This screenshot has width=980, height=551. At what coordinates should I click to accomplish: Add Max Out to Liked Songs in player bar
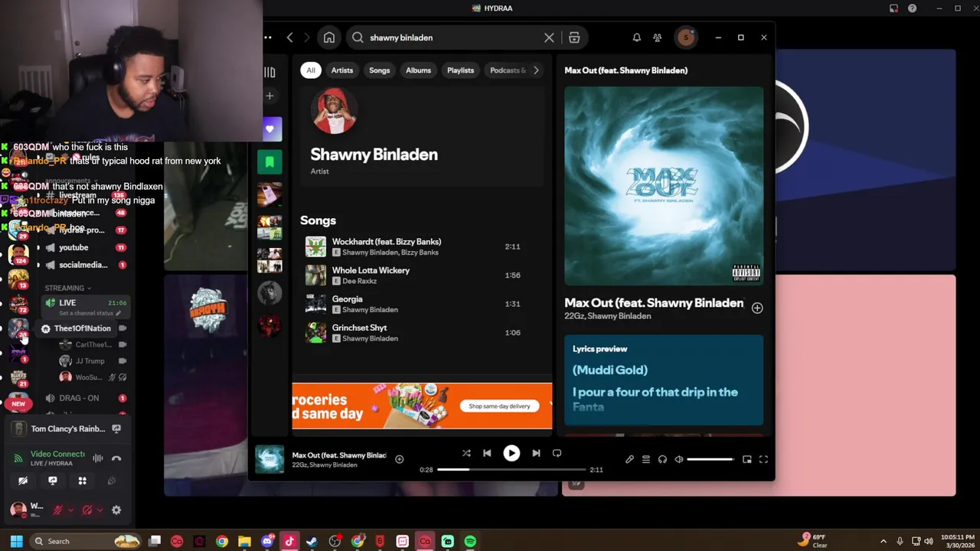click(x=399, y=459)
